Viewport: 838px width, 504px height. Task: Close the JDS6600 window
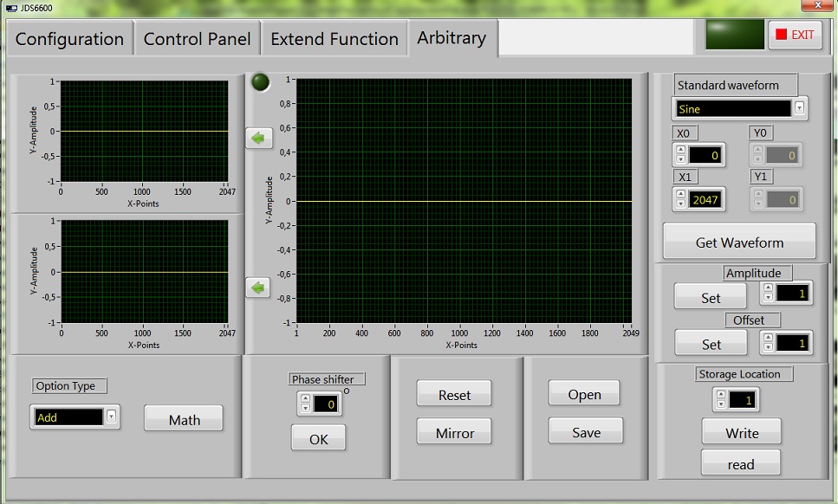click(818, 5)
